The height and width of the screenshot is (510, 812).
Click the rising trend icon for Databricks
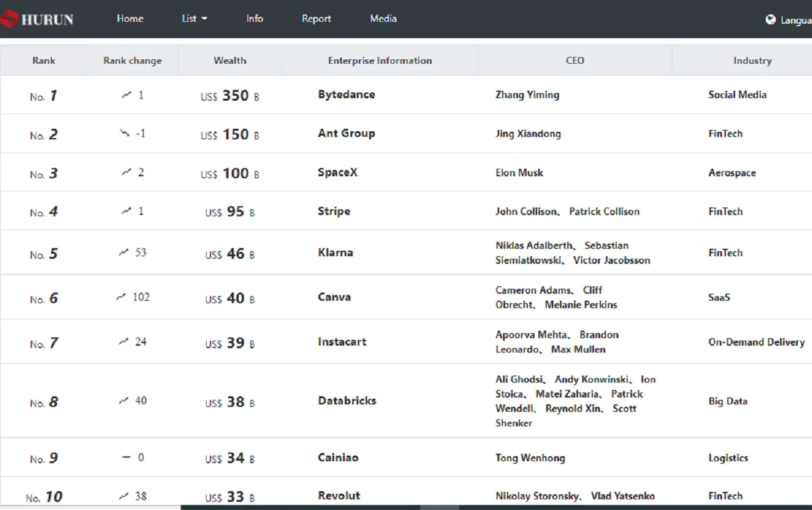click(x=124, y=401)
